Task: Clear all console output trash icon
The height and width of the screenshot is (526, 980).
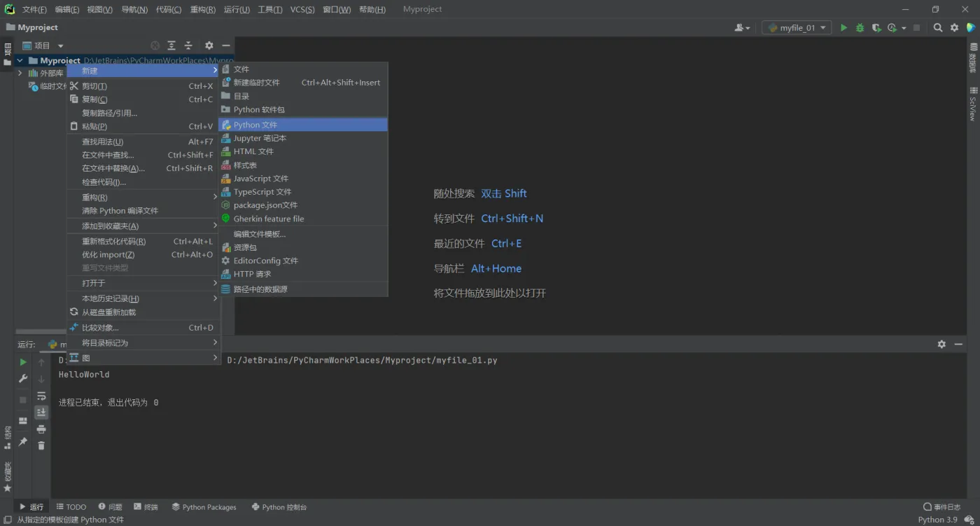Action: point(41,445)
